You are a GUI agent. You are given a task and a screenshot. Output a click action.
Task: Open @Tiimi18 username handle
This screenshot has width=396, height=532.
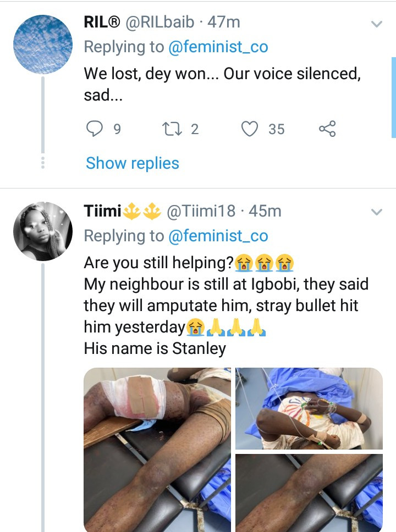(x=201, y=211)
